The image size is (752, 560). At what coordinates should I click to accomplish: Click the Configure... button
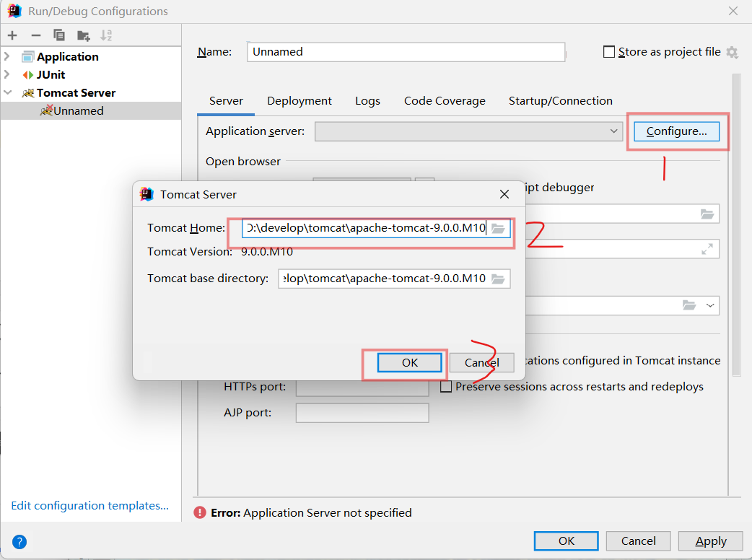coord(676,131)
